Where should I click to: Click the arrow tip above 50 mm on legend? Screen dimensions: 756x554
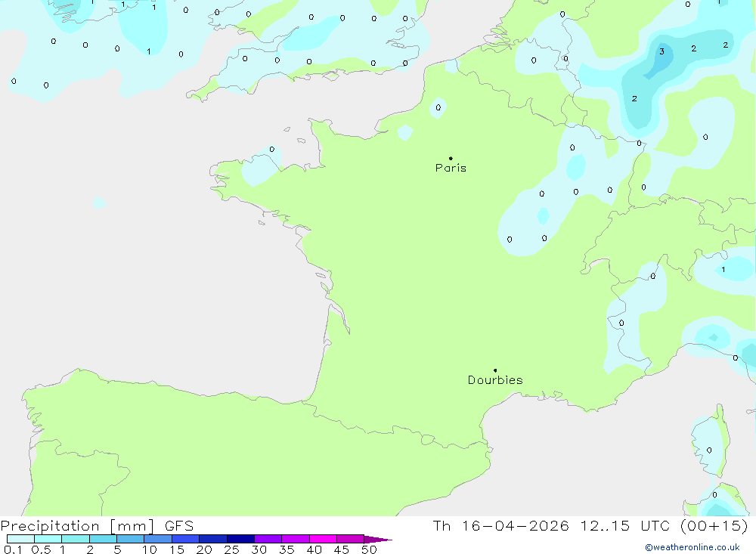379,540
